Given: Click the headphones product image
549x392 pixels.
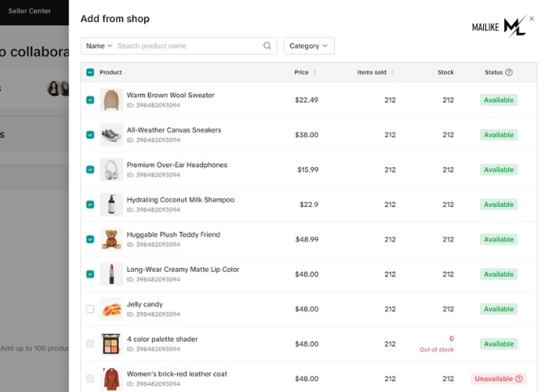Looking at the screenshot, I should [x=111, y=170].
